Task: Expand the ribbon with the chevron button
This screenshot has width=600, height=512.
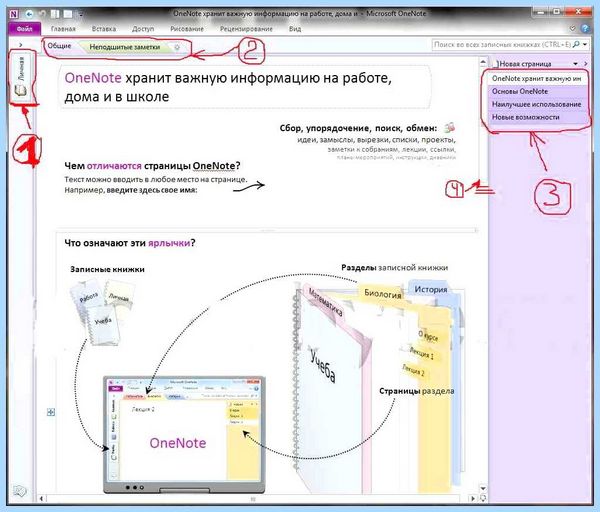Action: (572, 28)
